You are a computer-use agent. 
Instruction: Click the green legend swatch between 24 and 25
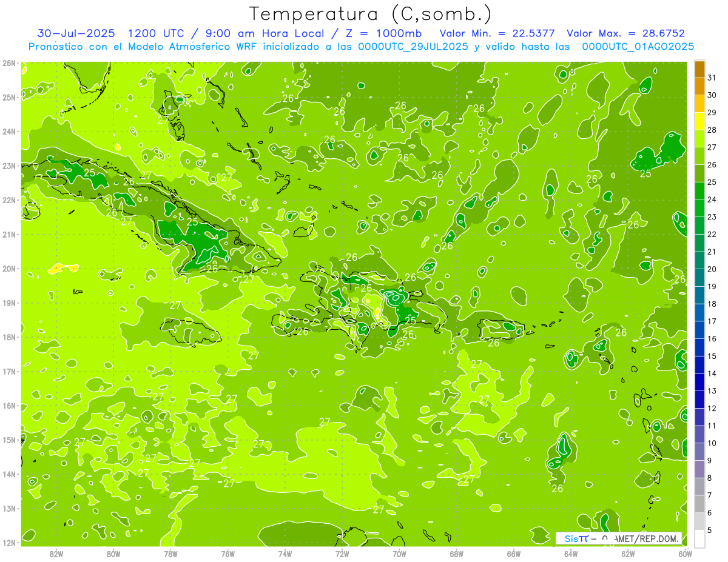[699, 190]
